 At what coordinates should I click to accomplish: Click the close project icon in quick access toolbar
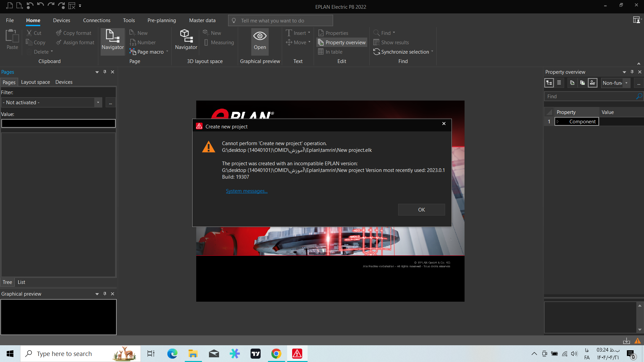(72, 5)
